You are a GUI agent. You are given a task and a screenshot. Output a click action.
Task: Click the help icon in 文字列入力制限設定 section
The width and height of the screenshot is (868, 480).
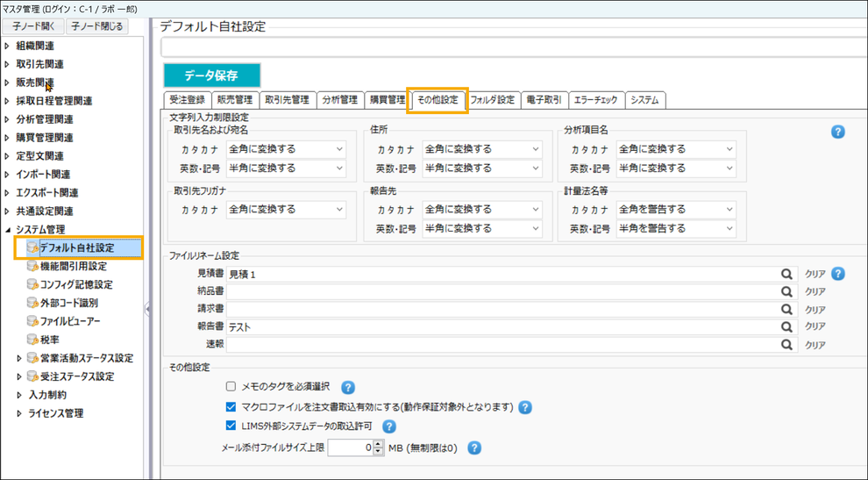837,132
